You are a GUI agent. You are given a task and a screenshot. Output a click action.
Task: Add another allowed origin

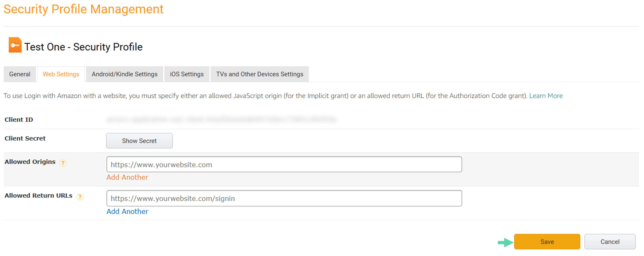[x=127, y=177]
